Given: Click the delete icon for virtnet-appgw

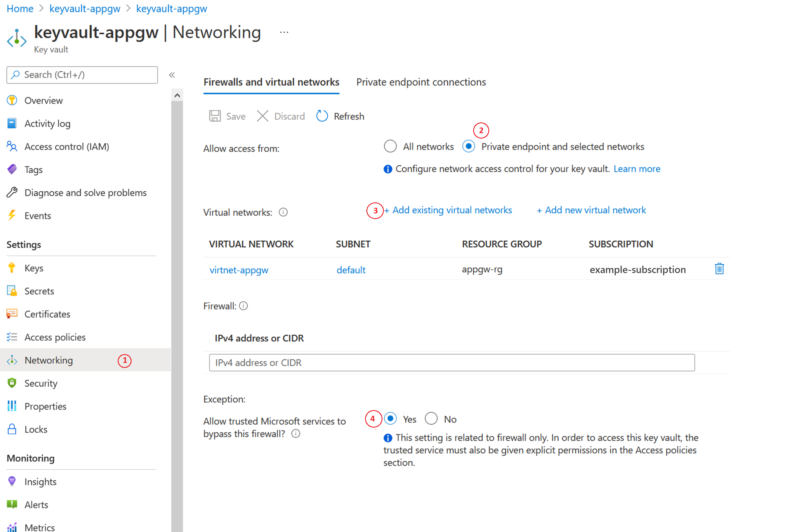Looking at the screenshot, I should (719, 270).
